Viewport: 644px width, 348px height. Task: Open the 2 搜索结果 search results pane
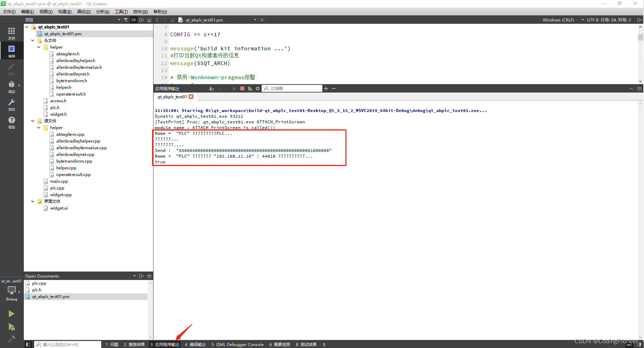(x=134, y=344)
